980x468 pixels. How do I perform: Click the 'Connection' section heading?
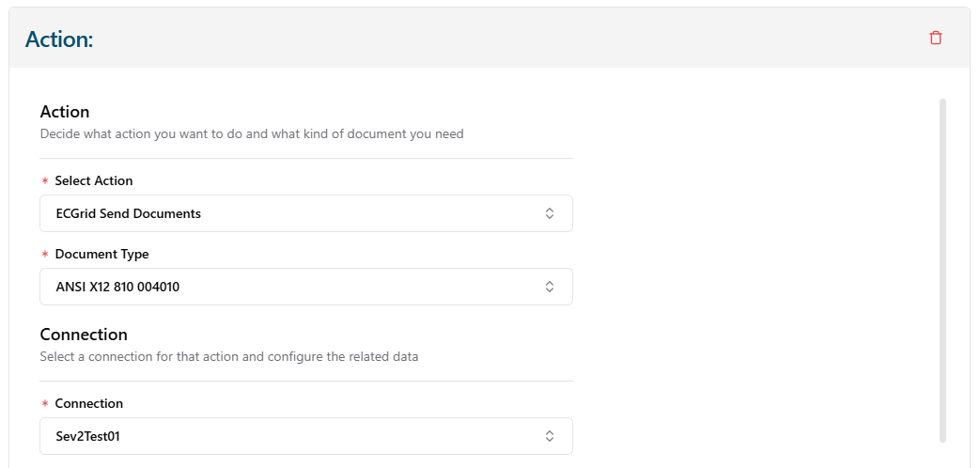pyautogui.click(x=84, y=335)
